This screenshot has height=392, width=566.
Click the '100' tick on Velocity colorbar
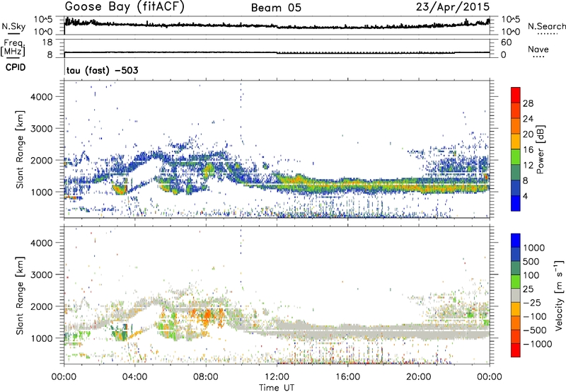click(533, 275)
